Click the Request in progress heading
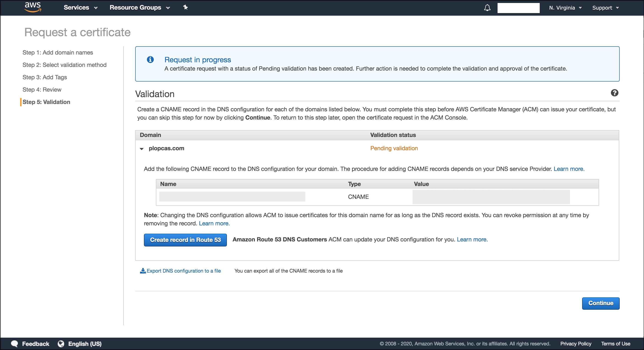The width and height of the screenshot is (644, 350). [198, 60]
